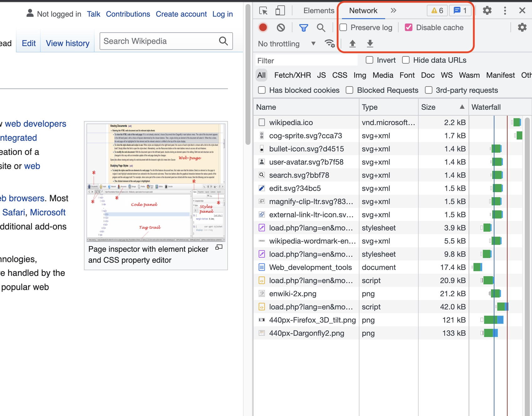This screenshot has height=416, width=532.
Task: Open the Contributions link
Action: [x=128, y=14]
